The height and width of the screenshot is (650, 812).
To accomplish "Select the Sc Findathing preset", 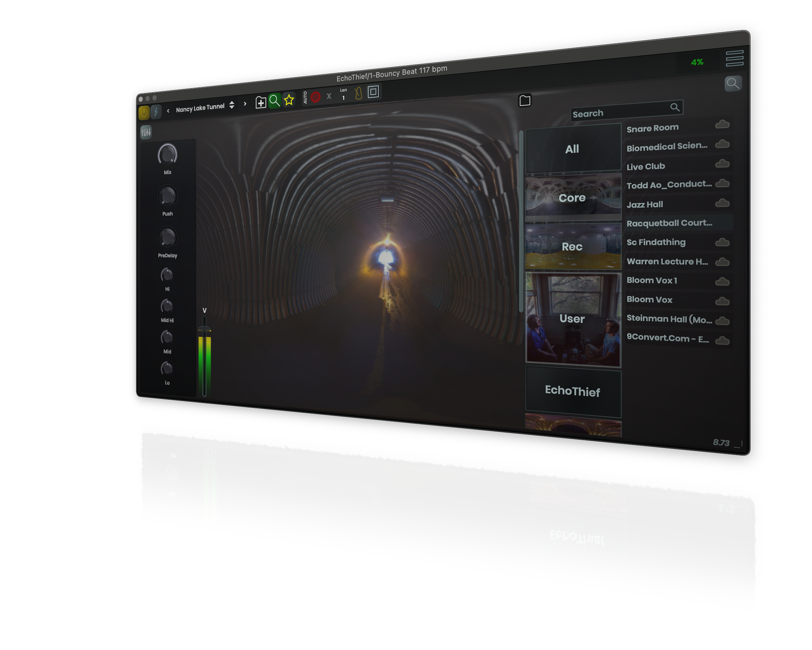I will (679, 243).
